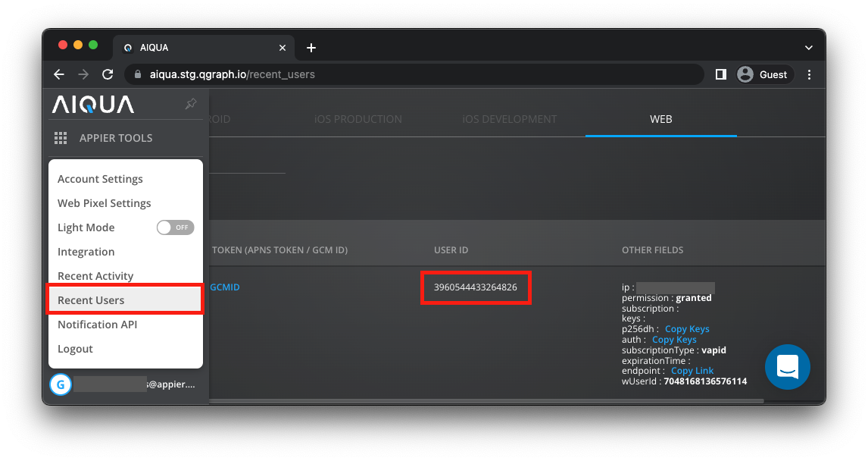Image resolution: width=868 pixels, height=461 pixels.
Task: Choose Logout from the menu
Action: pos(75,349)
